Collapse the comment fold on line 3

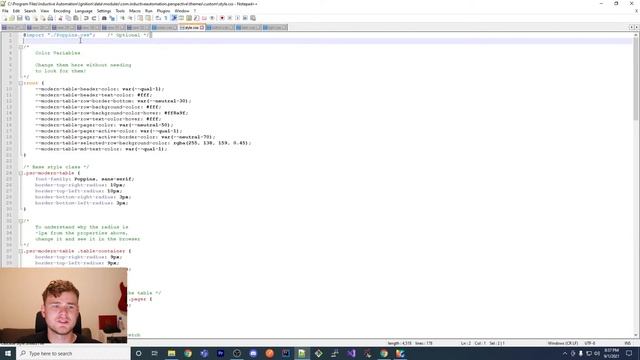(x=20, y=47)
